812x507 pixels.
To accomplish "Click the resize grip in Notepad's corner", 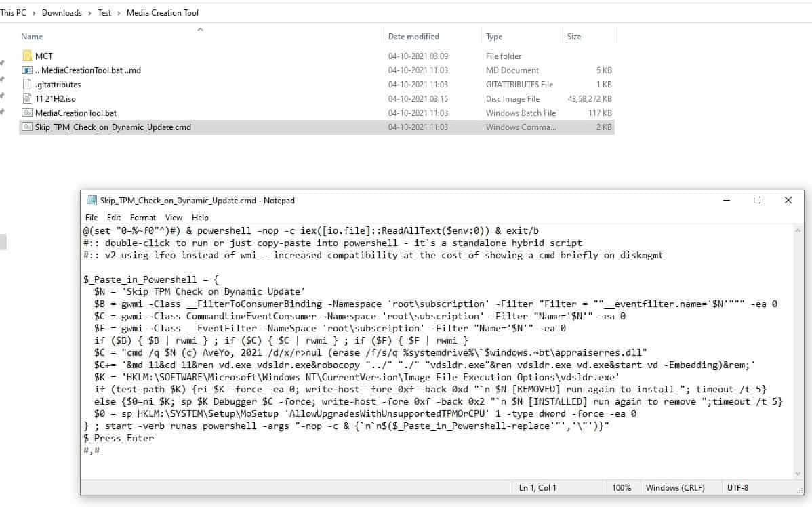I will tap(800, 490).
